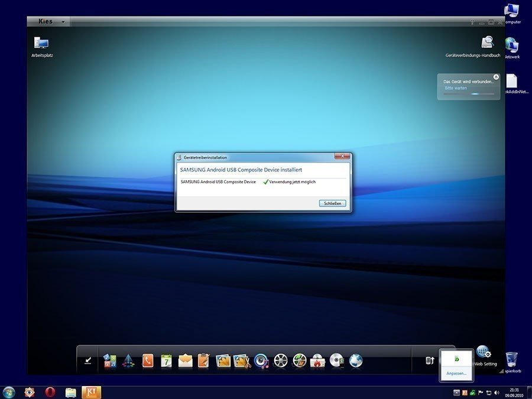Open the CD with phone icon
The height and width of the screenshot is (399, 532).
[337, 361]
